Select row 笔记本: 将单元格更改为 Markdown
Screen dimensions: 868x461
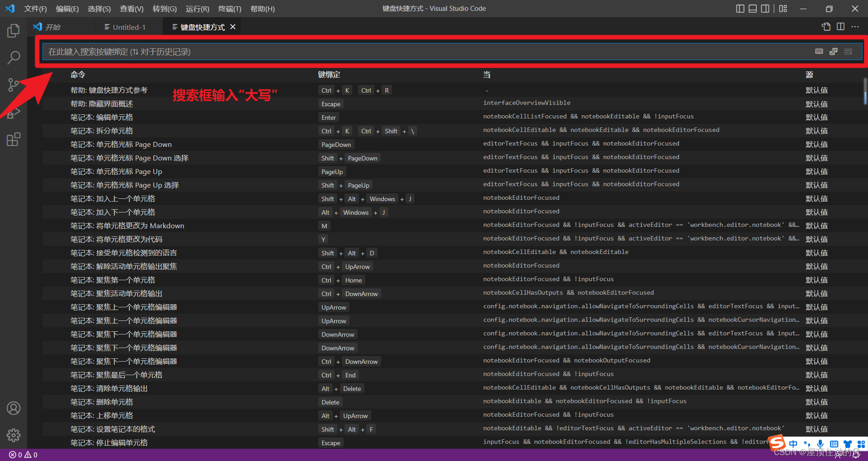[453, 226]
